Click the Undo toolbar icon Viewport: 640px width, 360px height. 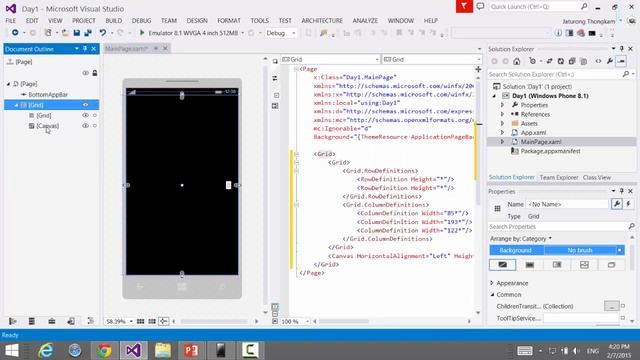pos(102,33)
